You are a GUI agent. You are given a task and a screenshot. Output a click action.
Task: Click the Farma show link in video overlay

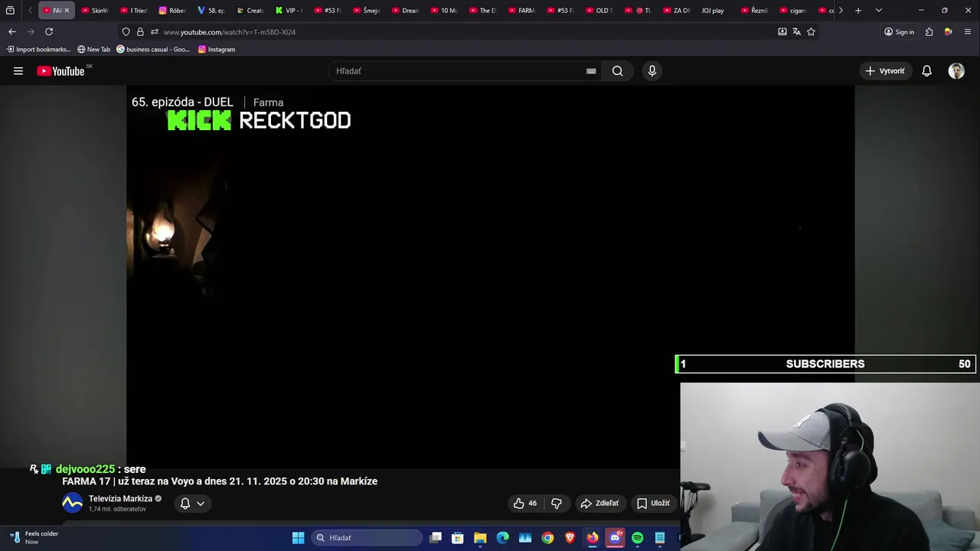tap(268, 103)
